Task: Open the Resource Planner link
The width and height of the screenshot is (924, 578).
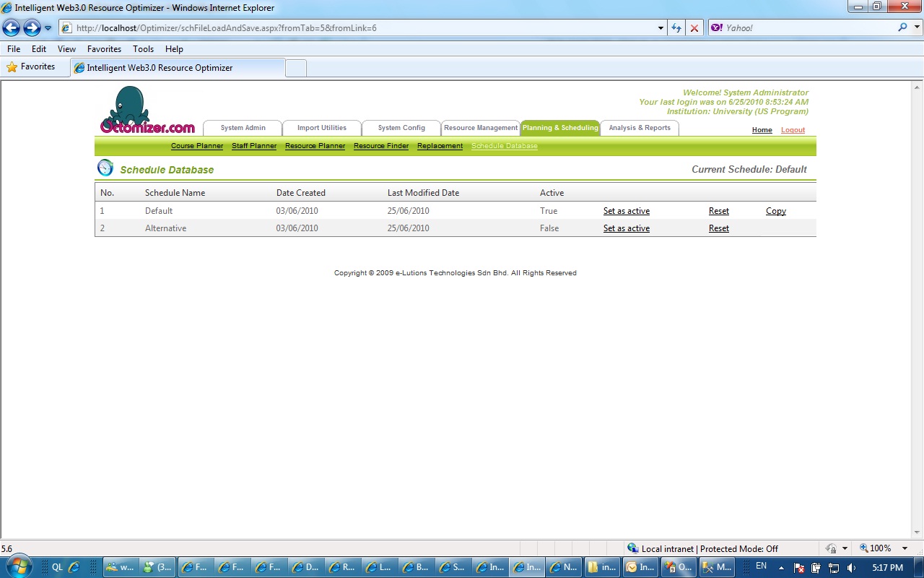Action: point(315,146)
